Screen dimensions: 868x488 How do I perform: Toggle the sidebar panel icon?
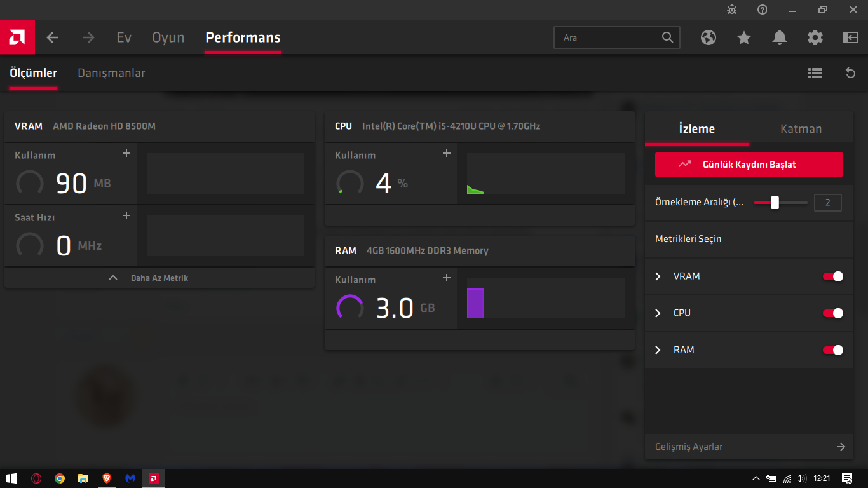[x=851, y=37]
